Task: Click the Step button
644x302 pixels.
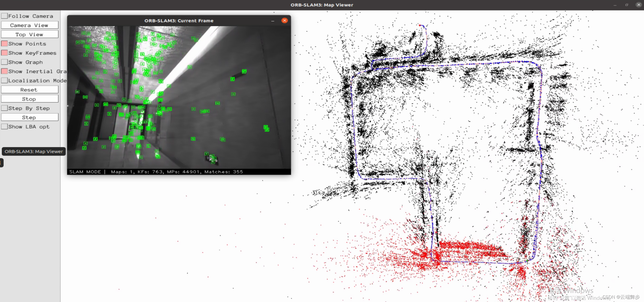Action: point(29,118)
